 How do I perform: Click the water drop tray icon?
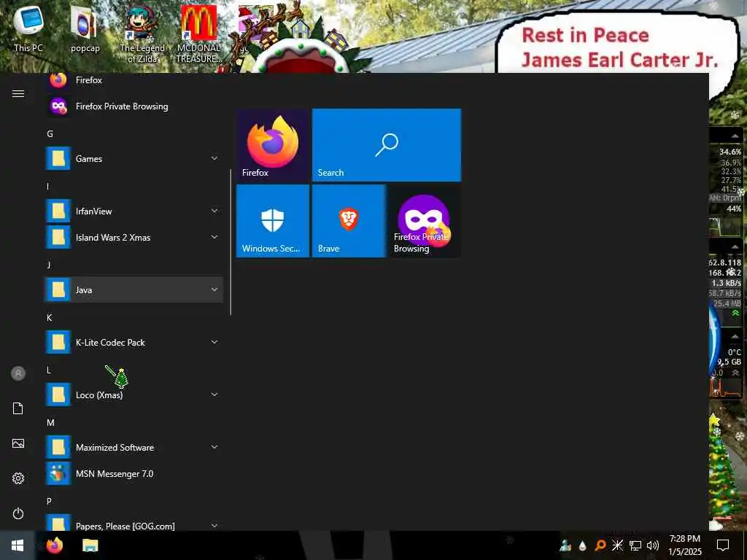tap(583, 545)
